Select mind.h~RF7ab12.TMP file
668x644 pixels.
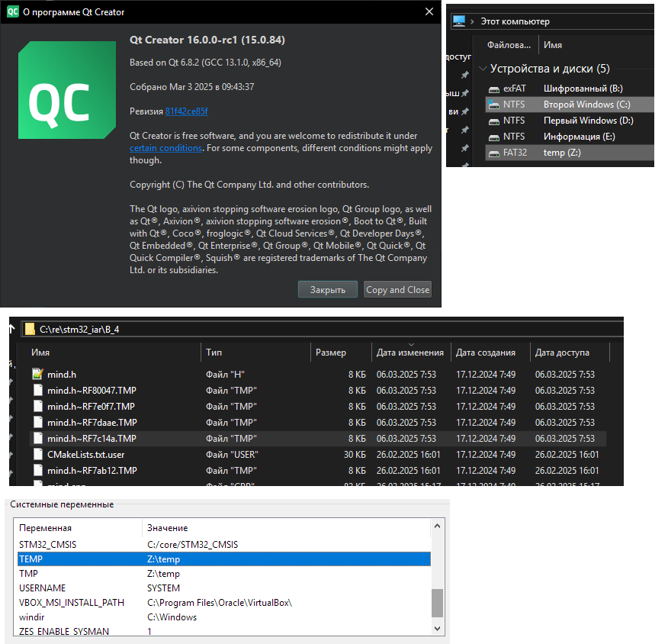pos(318,471)
